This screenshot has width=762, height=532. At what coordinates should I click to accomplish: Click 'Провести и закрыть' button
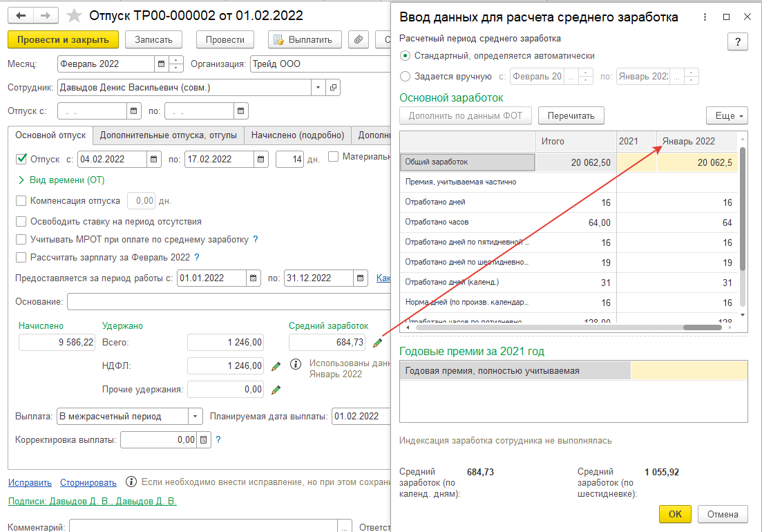click(x=63, y=40)
